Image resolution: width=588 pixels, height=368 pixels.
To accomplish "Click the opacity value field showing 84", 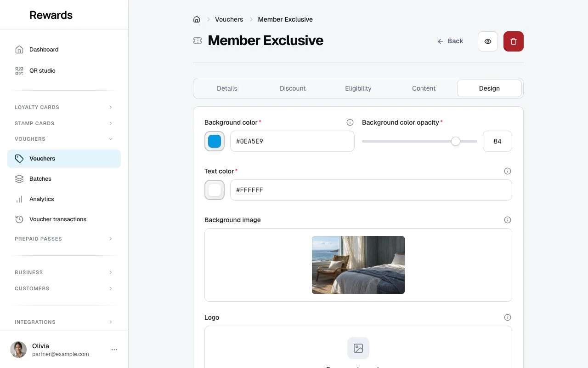I will point(498,141).
